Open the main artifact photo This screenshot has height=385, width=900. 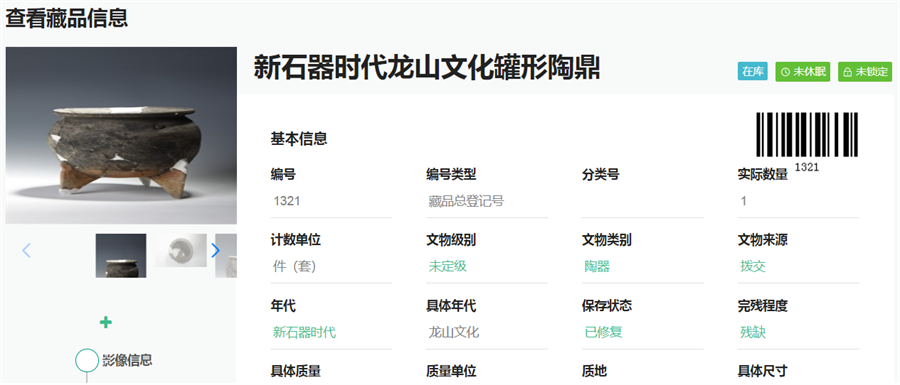(121, 135)
